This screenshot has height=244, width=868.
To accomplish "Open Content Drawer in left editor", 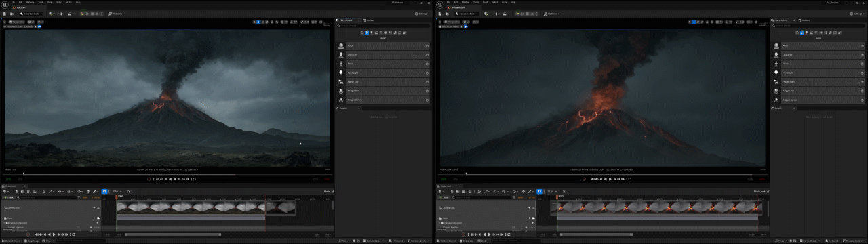I will pos(12,241).
